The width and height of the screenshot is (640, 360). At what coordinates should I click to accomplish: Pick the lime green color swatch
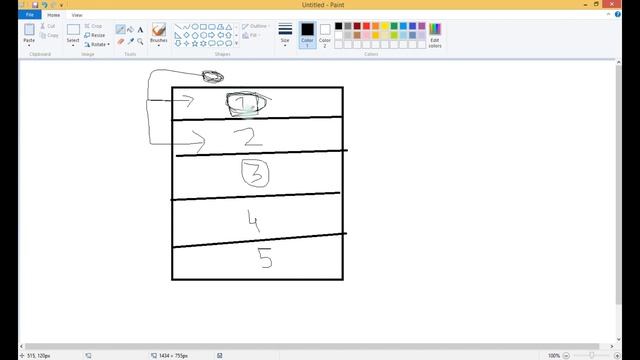point(394,36)
